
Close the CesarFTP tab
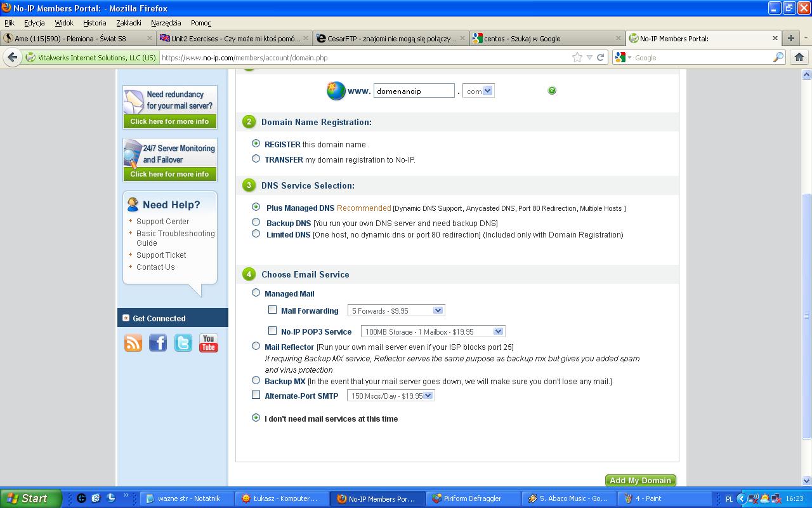click(462, 38)
